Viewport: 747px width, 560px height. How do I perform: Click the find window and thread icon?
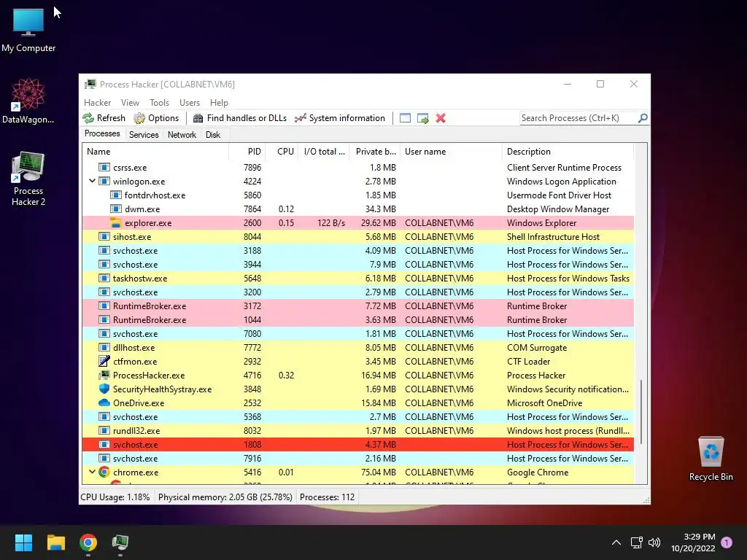(x=422, y=118)
